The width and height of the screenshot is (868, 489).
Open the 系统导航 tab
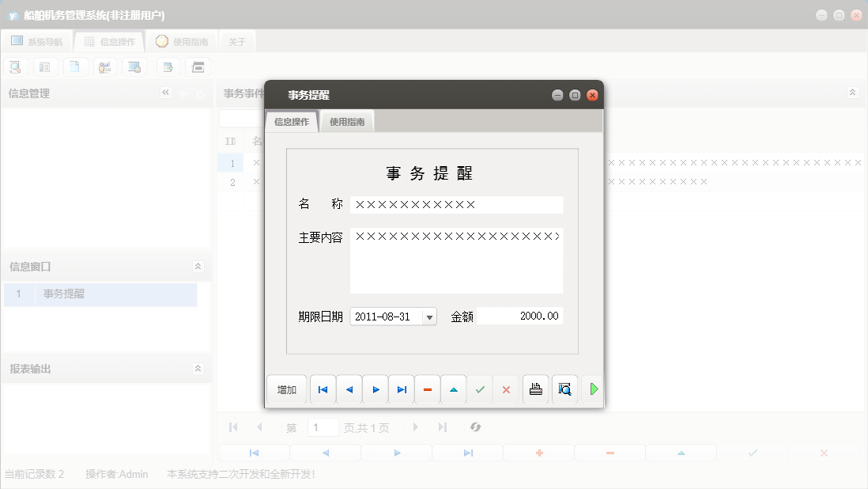(x=37, y=41)
